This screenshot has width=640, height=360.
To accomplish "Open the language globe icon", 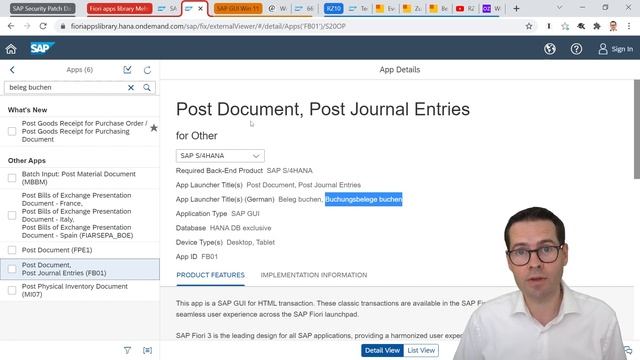I will click(550, 49).
